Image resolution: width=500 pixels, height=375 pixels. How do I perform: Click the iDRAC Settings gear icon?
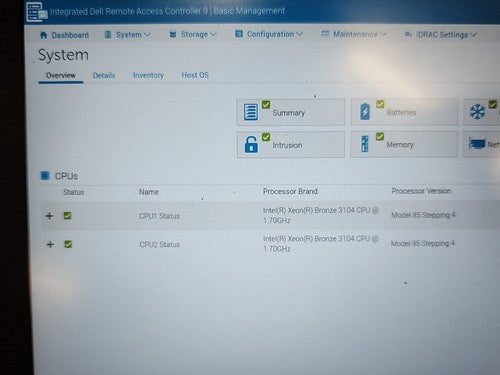[x=408, y=34]
